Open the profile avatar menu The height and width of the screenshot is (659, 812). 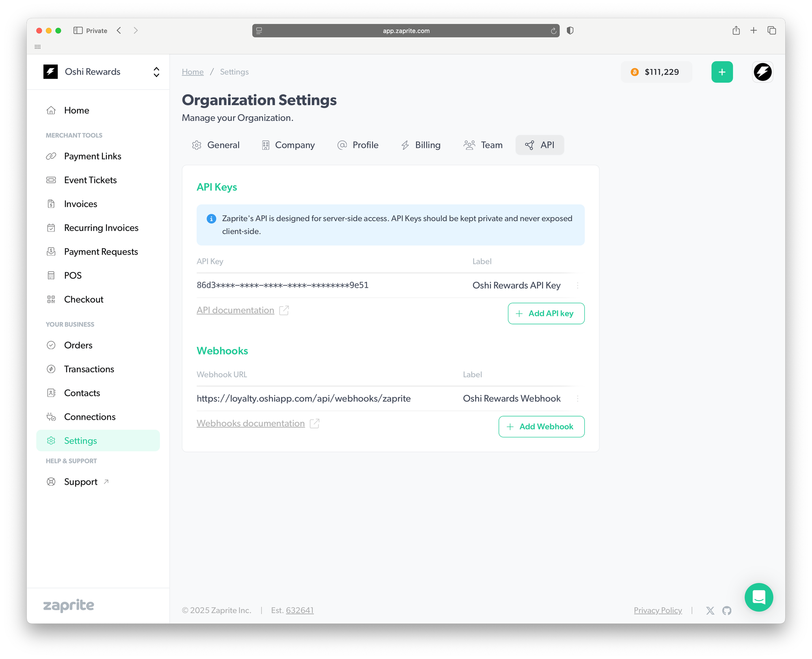point(762,72)
